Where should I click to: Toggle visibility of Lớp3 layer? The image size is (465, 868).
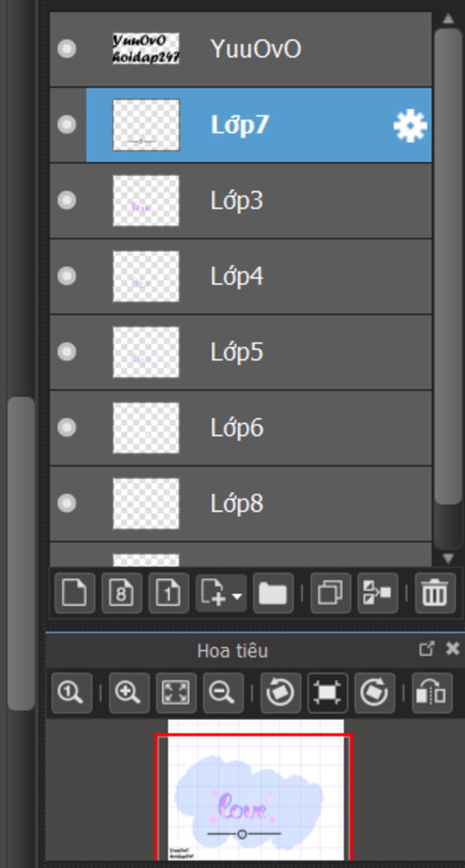67,200
